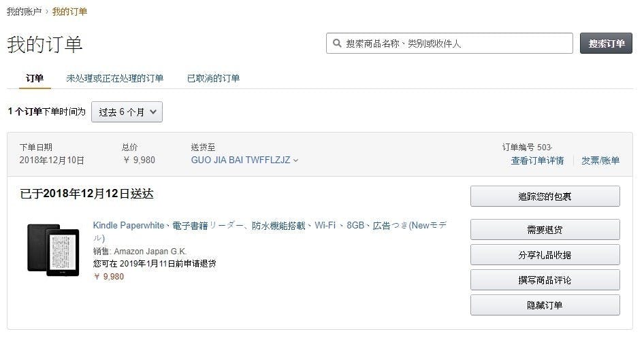
Task: Expand the GUO JIA BAI shipping address
Action: point(244,160)
